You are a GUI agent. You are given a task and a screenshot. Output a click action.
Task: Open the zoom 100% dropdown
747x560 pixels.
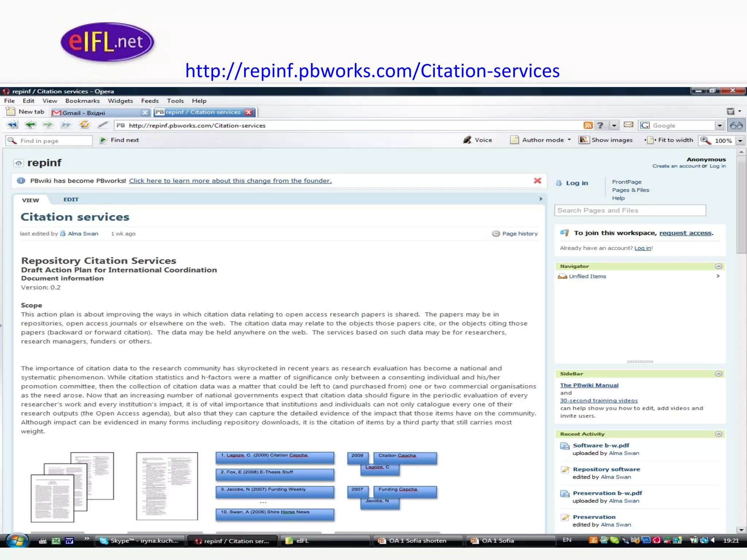(x=740, y=141)
